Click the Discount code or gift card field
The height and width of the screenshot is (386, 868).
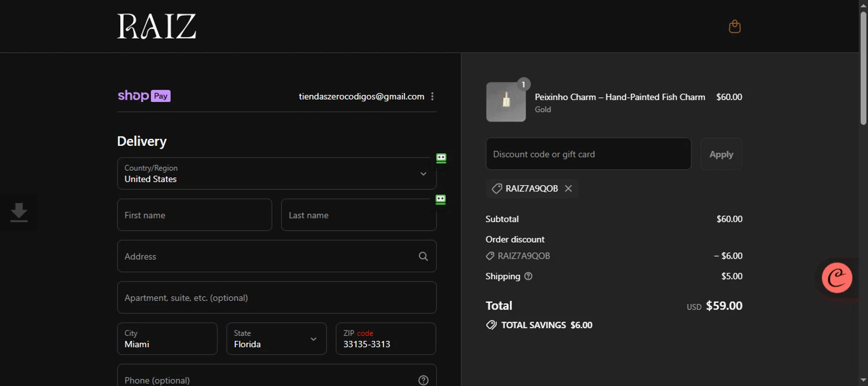589,154
